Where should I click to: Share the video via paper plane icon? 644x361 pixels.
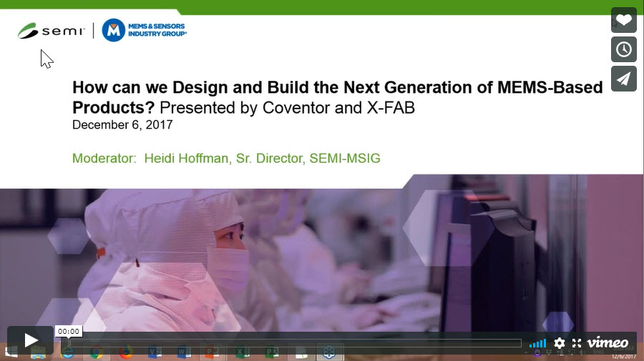point(623,79)
